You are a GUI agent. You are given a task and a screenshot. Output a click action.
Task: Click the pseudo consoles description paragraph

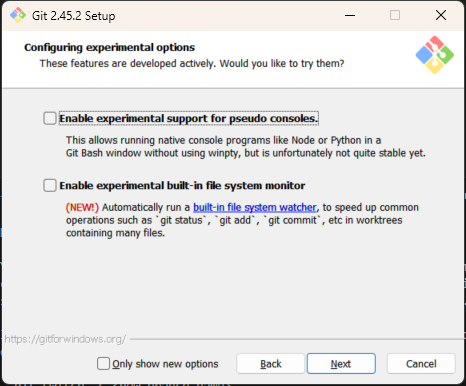coord(246,147)
